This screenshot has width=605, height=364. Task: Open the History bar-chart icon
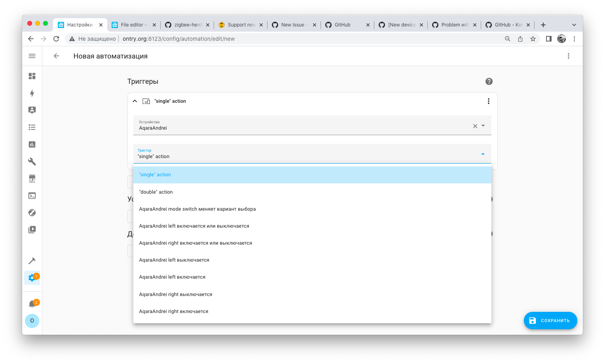click(32, 144)
